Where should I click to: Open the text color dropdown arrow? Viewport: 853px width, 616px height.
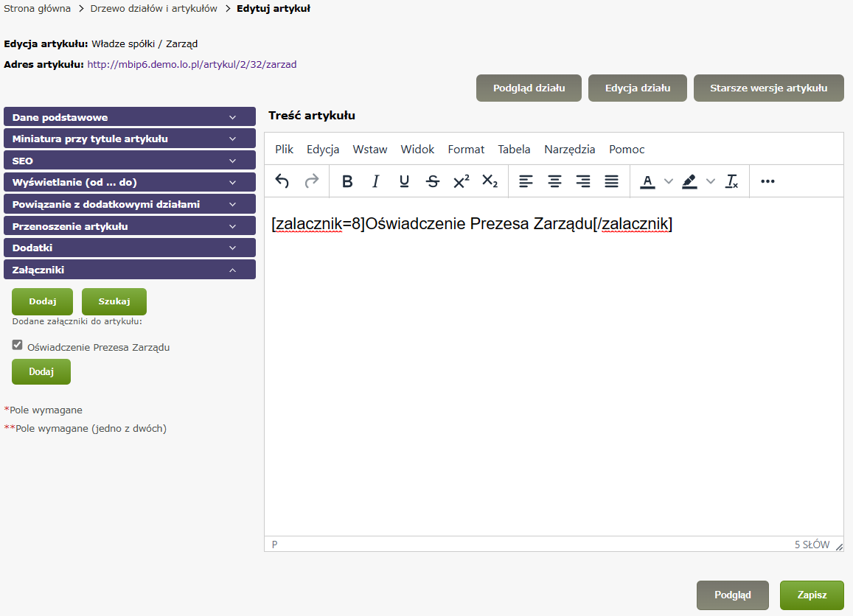(669, 181)
